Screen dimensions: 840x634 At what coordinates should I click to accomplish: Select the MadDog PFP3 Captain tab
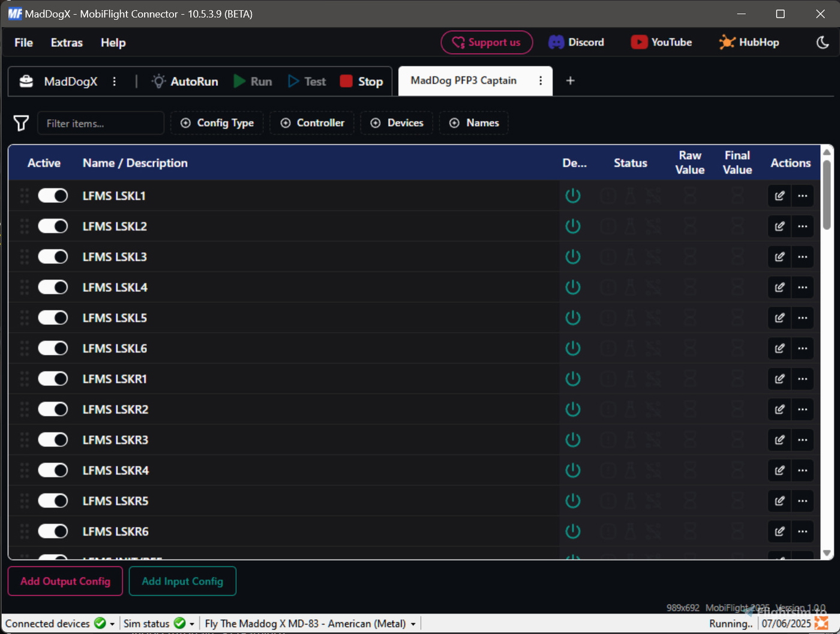463,80
